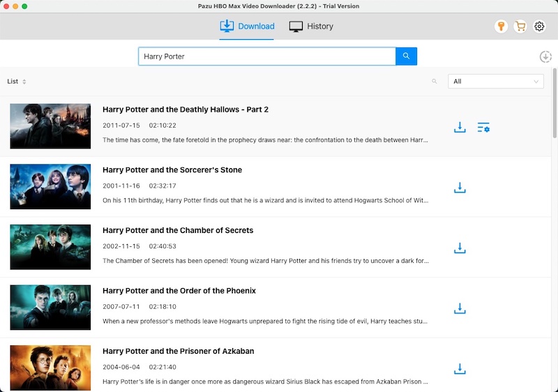Click the Deathly Hallows Part 2 thumbnail

pyautogui.click(x=50, y=126)
